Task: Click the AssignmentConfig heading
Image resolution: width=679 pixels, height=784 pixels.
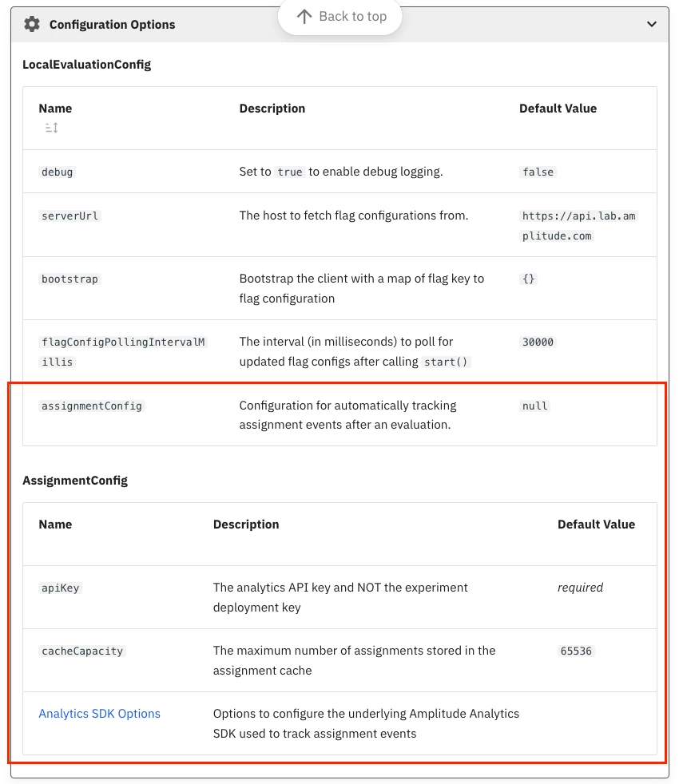Action: pyautogui.click(x=75, y=481)
